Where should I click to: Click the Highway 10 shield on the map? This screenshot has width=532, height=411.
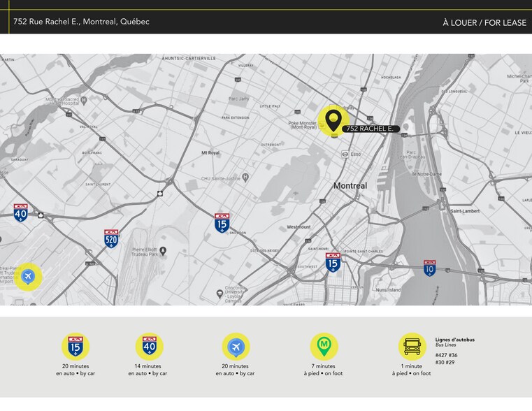[x=430, y=268]
